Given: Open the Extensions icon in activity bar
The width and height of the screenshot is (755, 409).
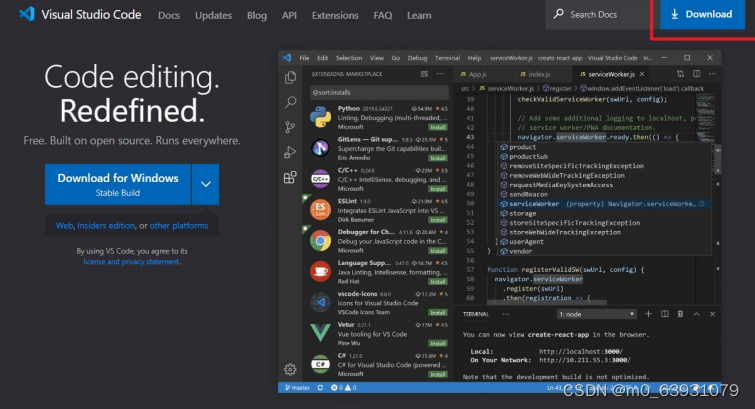Looking at the screenshot, I should (290, 177).
